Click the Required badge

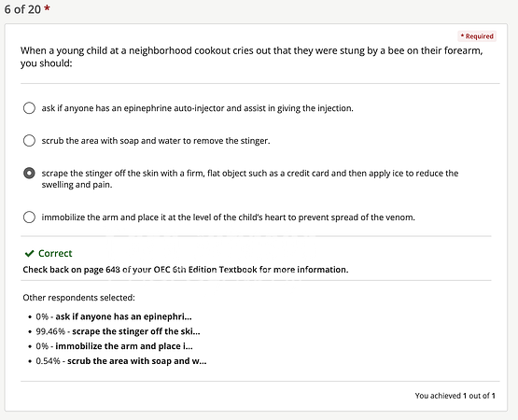[x=477, y=36]
